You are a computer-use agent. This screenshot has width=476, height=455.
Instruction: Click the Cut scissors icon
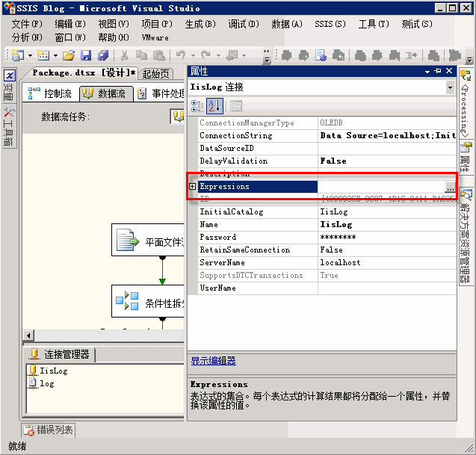[124, 55]
